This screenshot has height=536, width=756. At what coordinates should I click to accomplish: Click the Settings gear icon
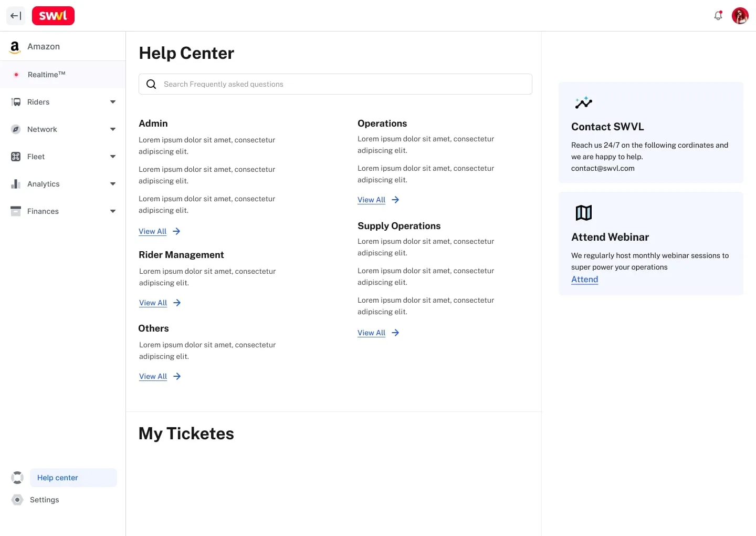pos(17,500)
